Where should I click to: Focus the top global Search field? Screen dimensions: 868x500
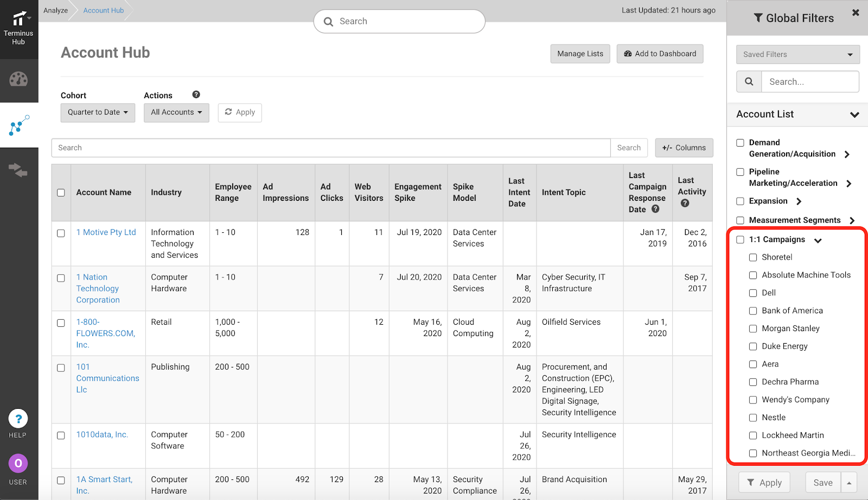click(399, 21)
